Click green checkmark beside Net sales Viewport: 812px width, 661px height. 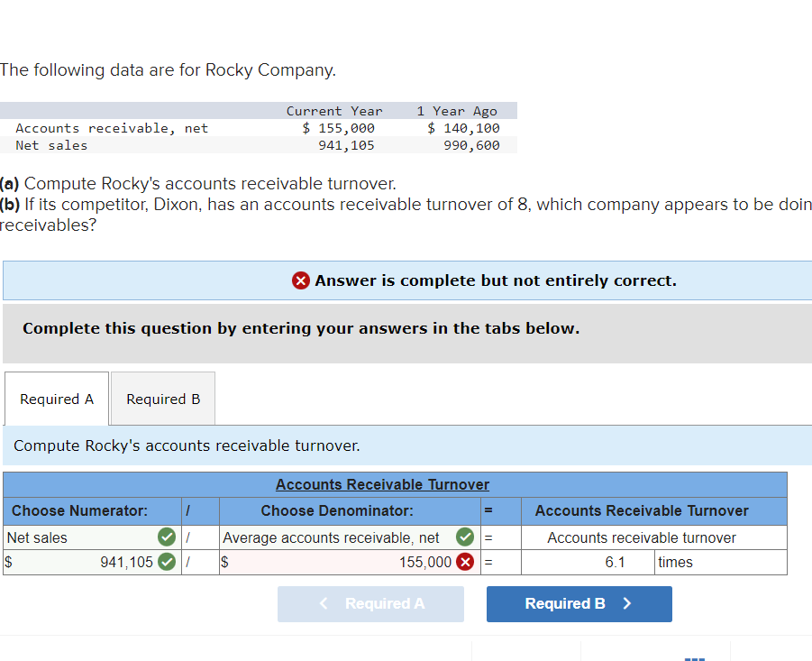point(166,537)
